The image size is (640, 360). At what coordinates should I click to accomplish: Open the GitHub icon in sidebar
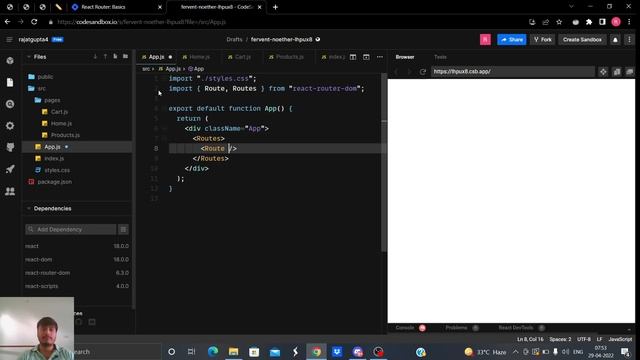click(10, 147)
